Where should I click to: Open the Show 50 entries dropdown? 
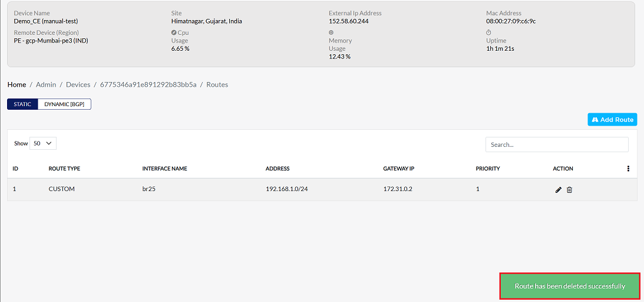42,143
